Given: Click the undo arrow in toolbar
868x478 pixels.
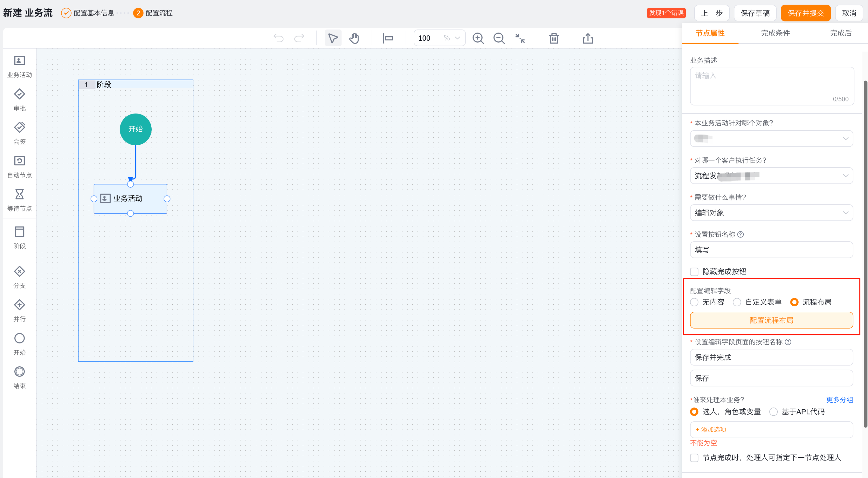Looking at the screenshot, I should click(278, 38).
